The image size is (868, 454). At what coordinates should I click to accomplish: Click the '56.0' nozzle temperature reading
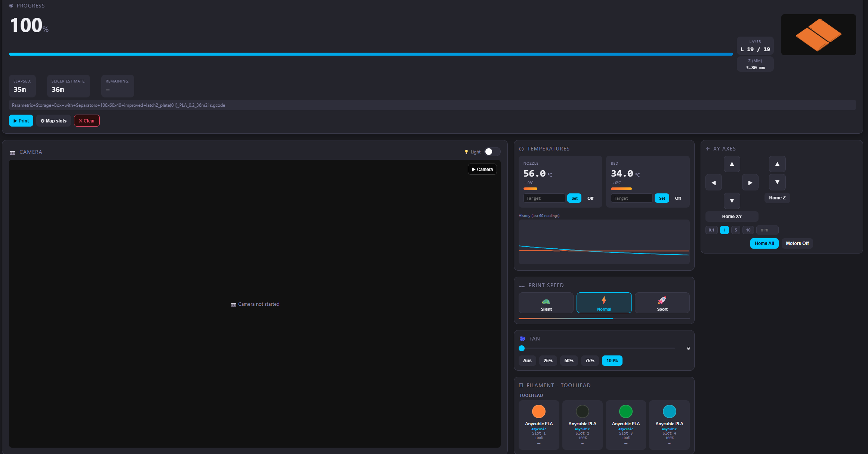click(x=534, y=174)
